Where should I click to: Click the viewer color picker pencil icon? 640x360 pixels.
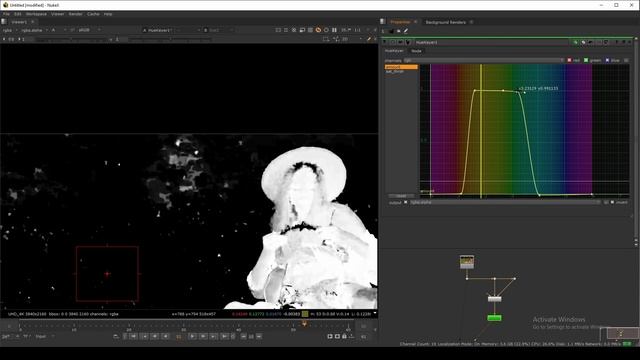tap(369, 39)
